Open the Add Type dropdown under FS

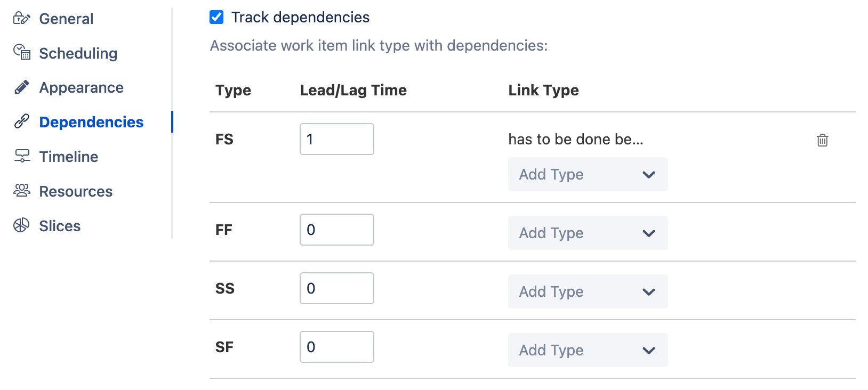coord(588,174)
